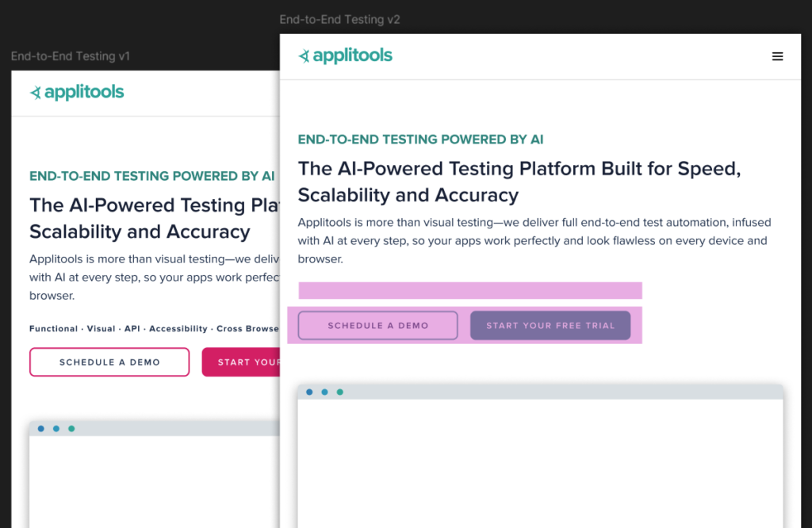This screenshot has width=812, height=528.
Task: Select the "End-to-End Testing v1" frame label
Action: [71, 56]
